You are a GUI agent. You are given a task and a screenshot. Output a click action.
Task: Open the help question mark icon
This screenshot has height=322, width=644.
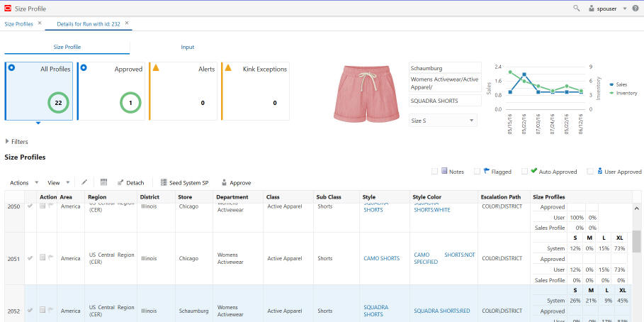pyautogui.click(x=635, y=9)
